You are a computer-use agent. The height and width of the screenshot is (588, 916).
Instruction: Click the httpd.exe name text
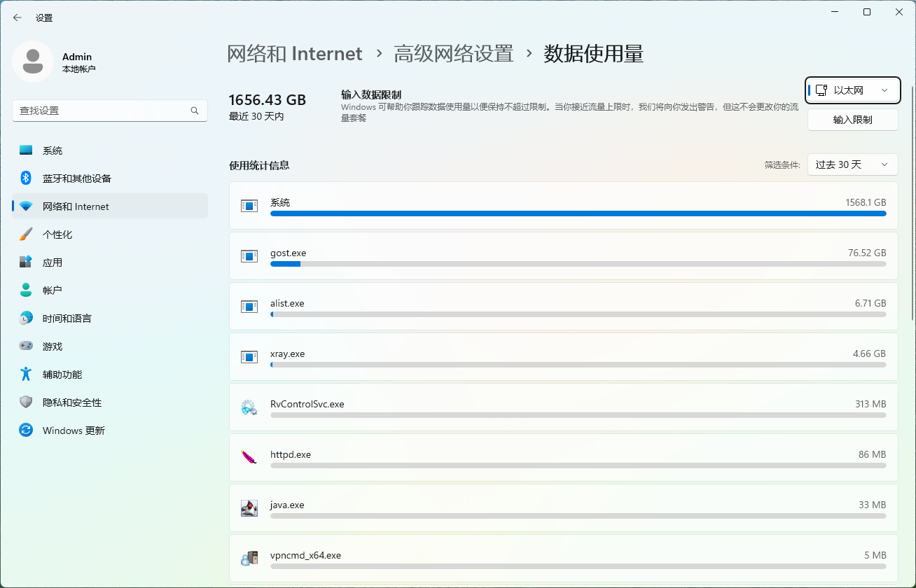291,454
